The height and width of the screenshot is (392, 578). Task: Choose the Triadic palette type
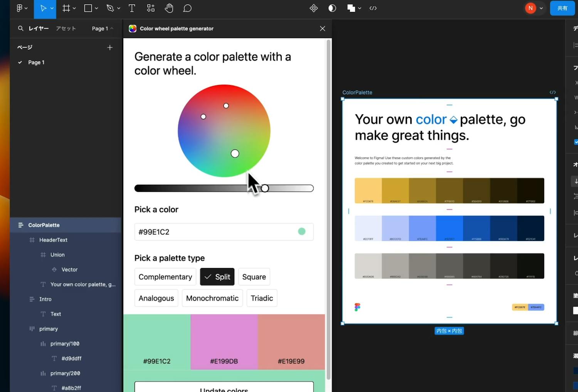point(262,298)
